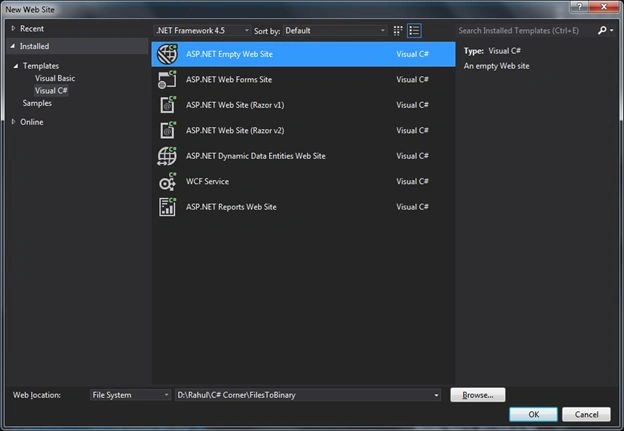Viewport: 624px width, 431px height.
Task: Select ASP.NET Empty Web Site icon
Action: [x=167, y=54]
